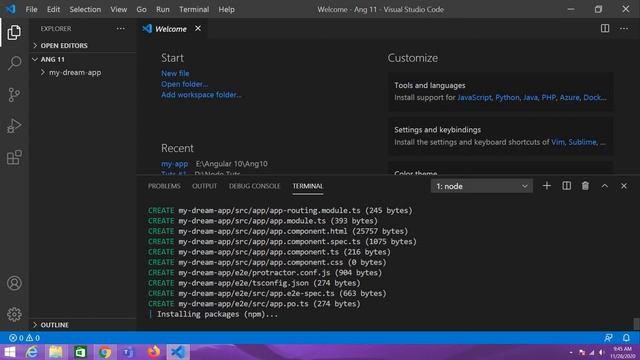Image resolution: width=640 pixels, height=360 pixels.
Task: Kill terminal with trash icon
Action: 585,186
